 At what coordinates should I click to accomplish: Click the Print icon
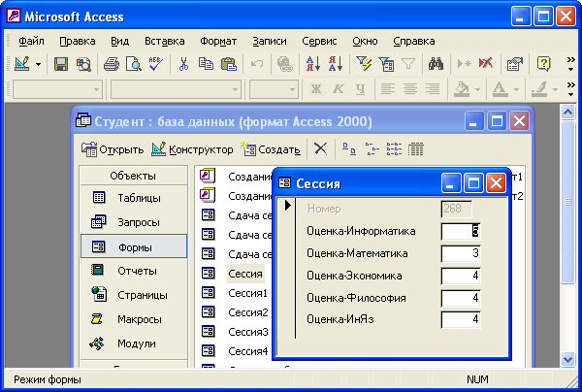point(112,64)
